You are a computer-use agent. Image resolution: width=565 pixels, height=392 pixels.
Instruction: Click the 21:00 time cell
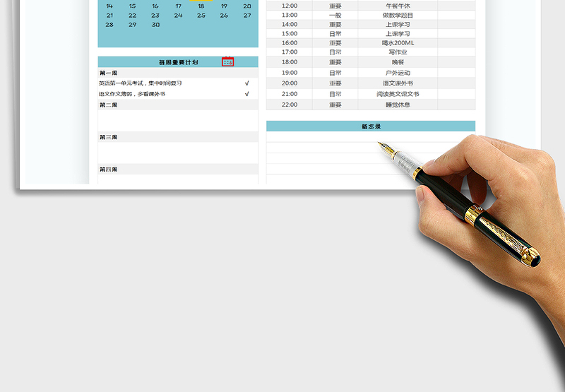[x=290, y=94]
